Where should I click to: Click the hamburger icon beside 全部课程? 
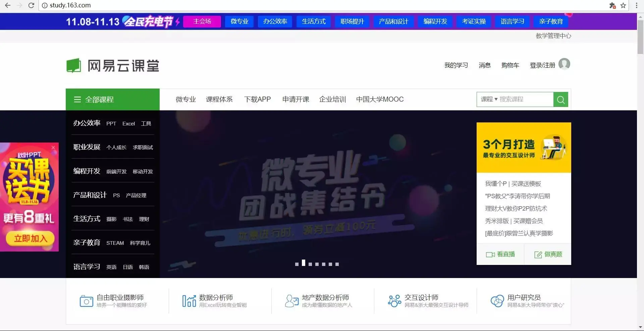click(x=77, y=100)
